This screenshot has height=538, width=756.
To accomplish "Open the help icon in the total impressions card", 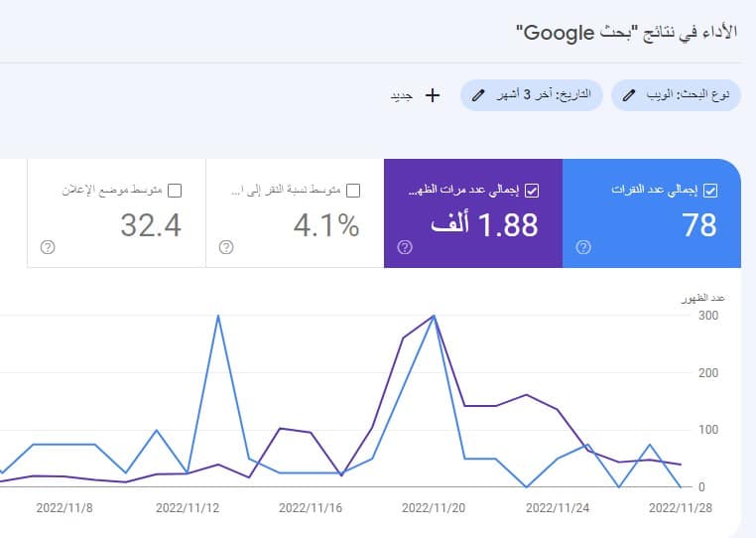I will click(404, 248).
